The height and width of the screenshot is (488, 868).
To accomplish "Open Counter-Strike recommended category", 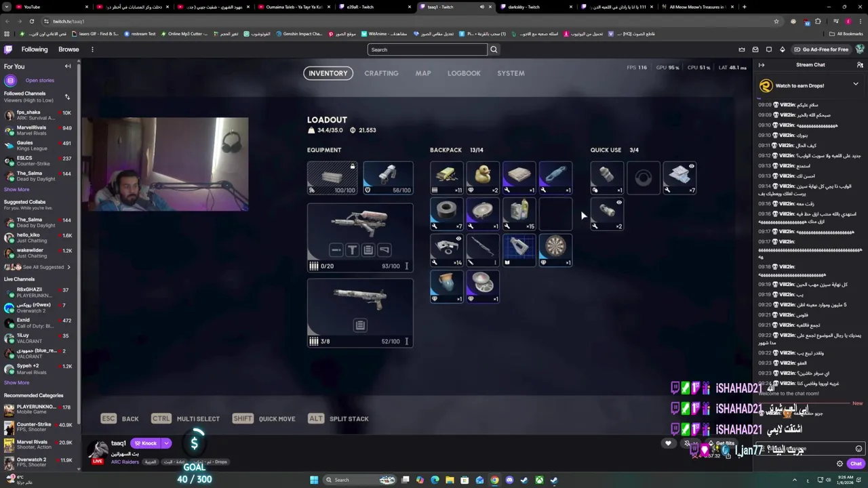I will click(39, 428).
